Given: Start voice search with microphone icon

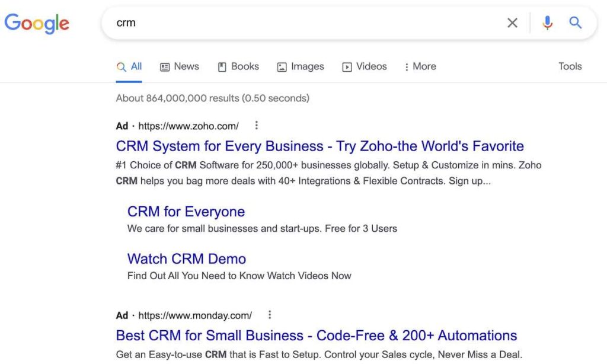Looking at the screenshot, I should pos(547,23).
